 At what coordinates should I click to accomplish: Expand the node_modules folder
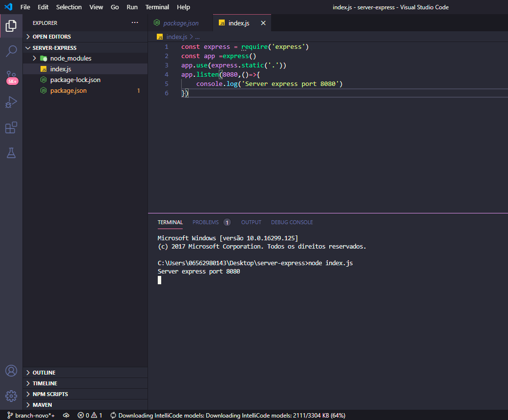click(70, 58)
